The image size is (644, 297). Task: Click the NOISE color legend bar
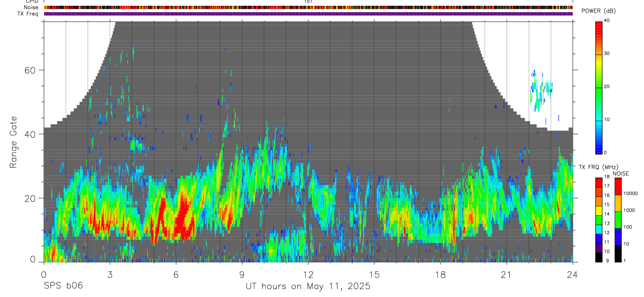pyautogui.click(x=618, y=220)
